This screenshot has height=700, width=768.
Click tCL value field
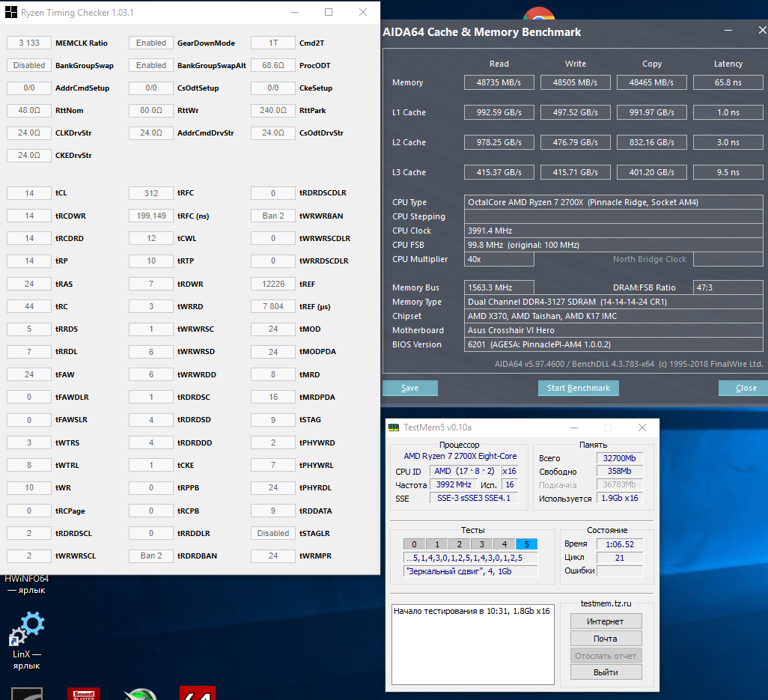pos(29,193)
